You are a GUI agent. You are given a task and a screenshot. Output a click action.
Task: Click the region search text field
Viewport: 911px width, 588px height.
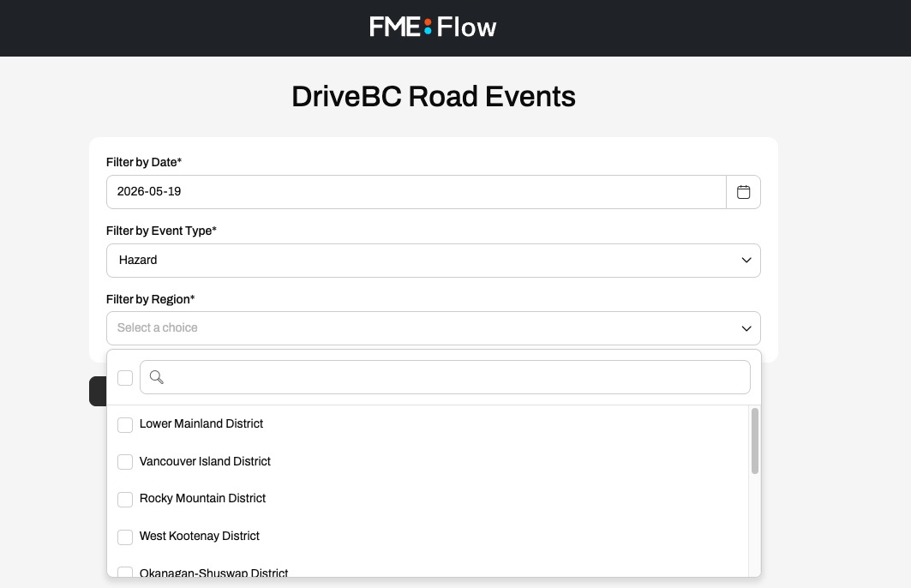click(x=445, y=377)
